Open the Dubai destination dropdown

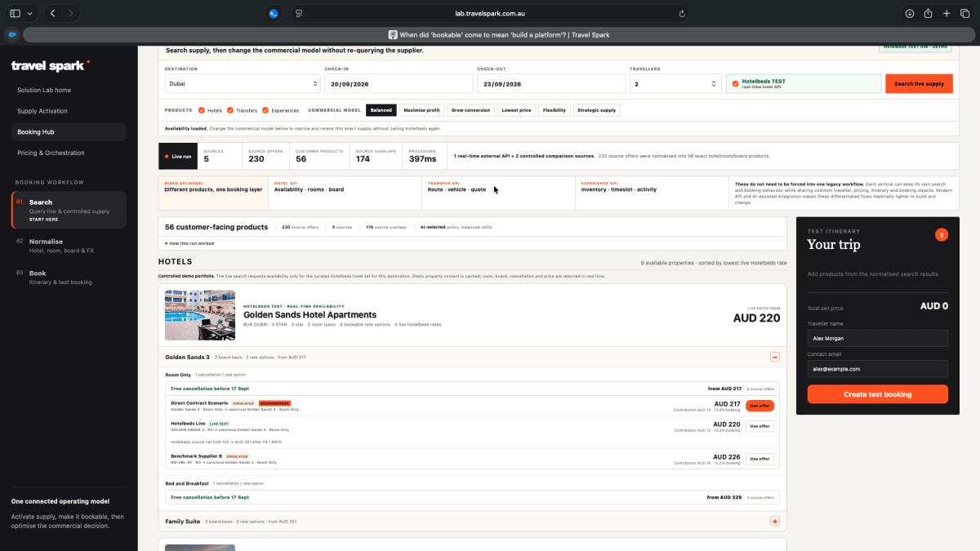click(x=243, y=83)
